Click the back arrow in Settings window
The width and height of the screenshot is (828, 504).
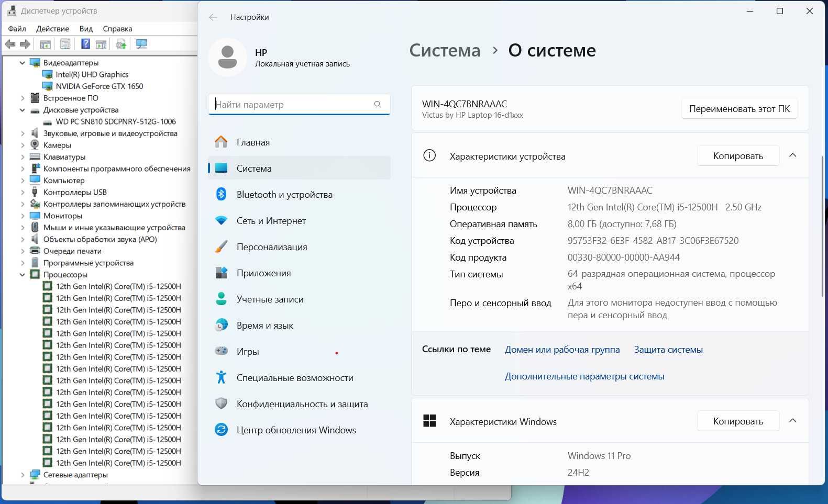pos(213,17)
